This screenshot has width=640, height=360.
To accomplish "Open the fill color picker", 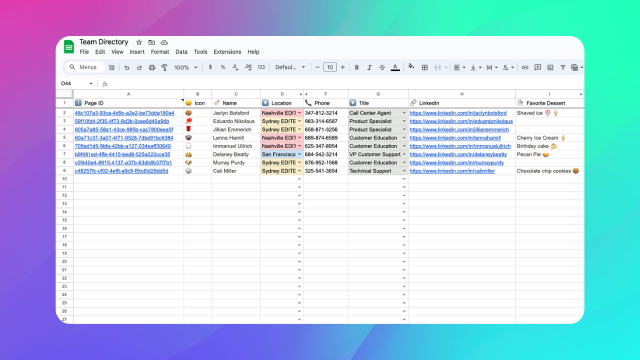I will (x=411, y=67).
